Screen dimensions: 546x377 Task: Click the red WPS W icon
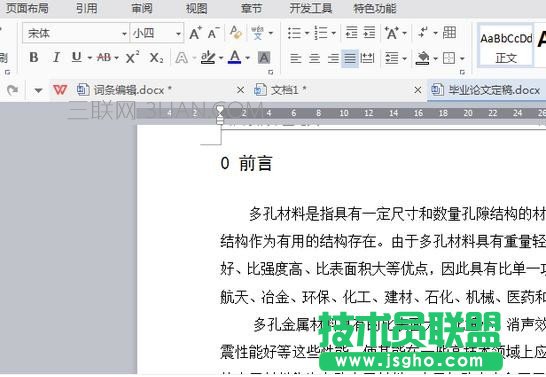(60, 90)
